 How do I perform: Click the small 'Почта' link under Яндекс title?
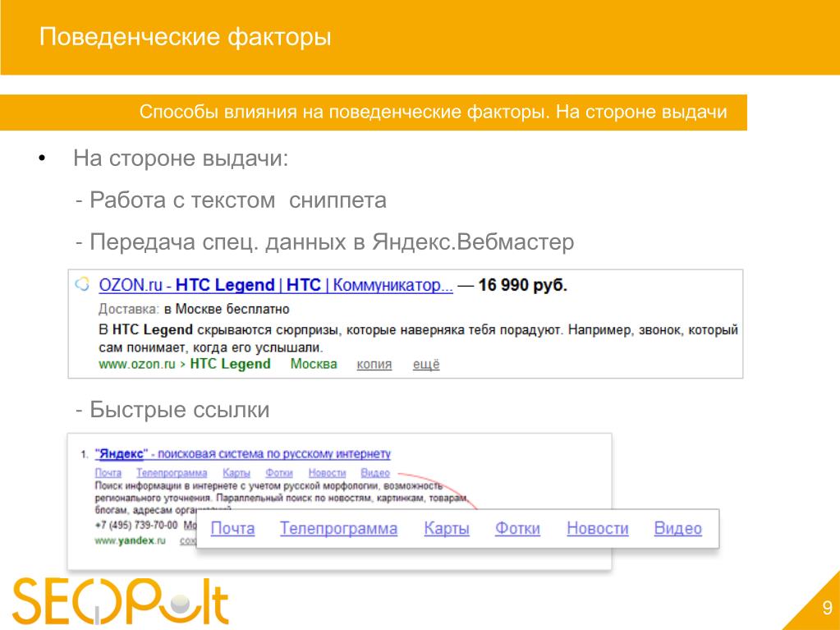point(108,473)
